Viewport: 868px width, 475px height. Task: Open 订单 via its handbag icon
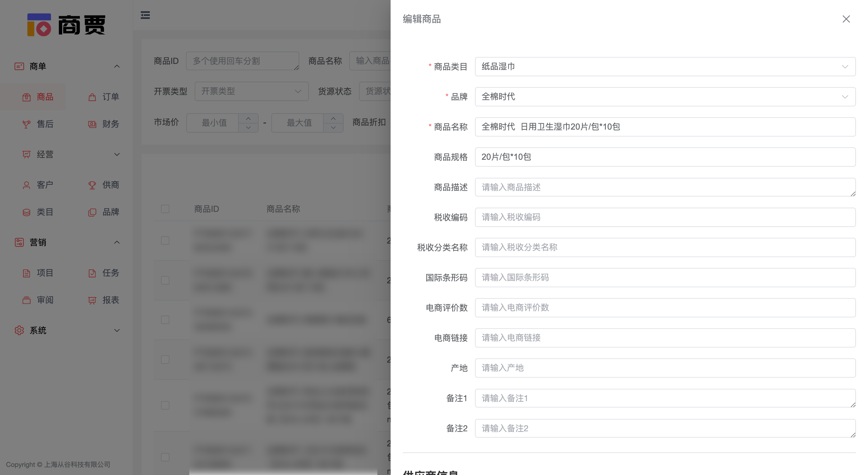(92, 97)
